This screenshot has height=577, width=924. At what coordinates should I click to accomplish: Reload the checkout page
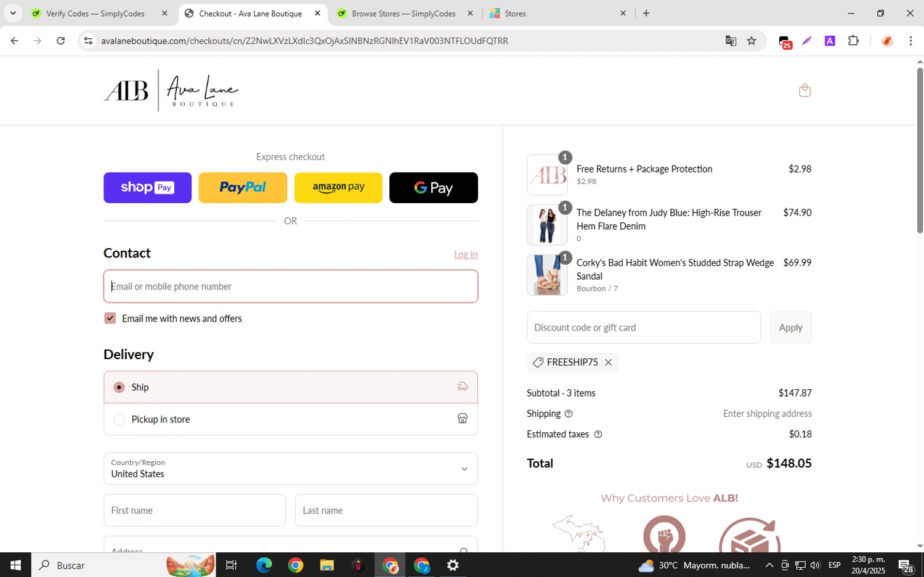[60, 41]
